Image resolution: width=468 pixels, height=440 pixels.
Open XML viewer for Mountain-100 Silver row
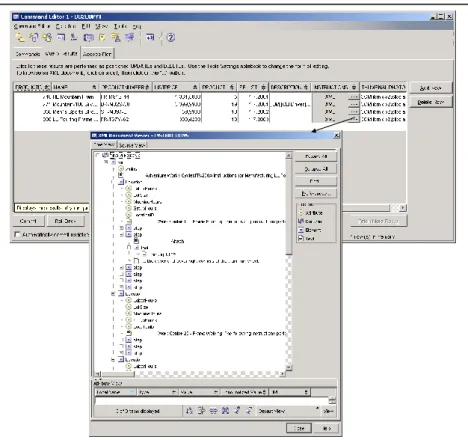point(353,104)
